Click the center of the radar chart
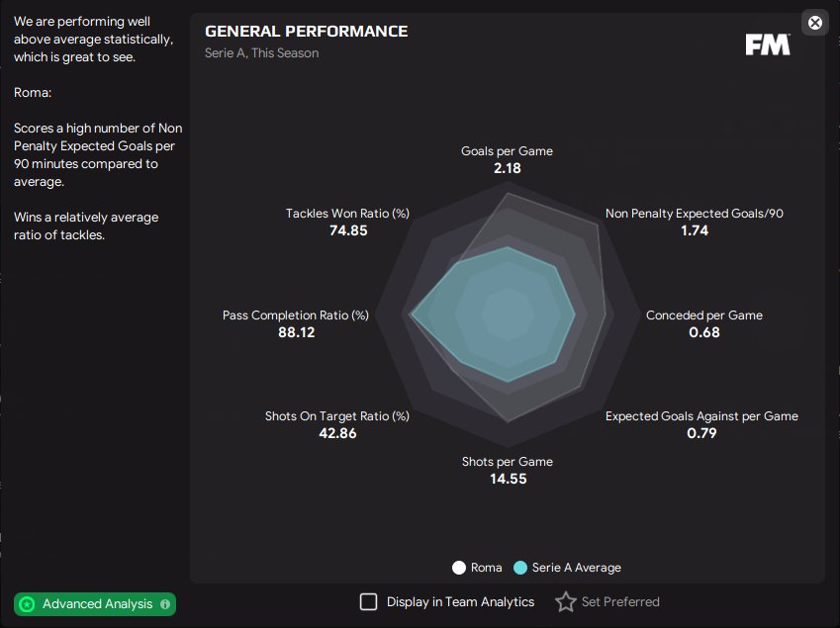 pyautogui.click(x=508, y=315)
